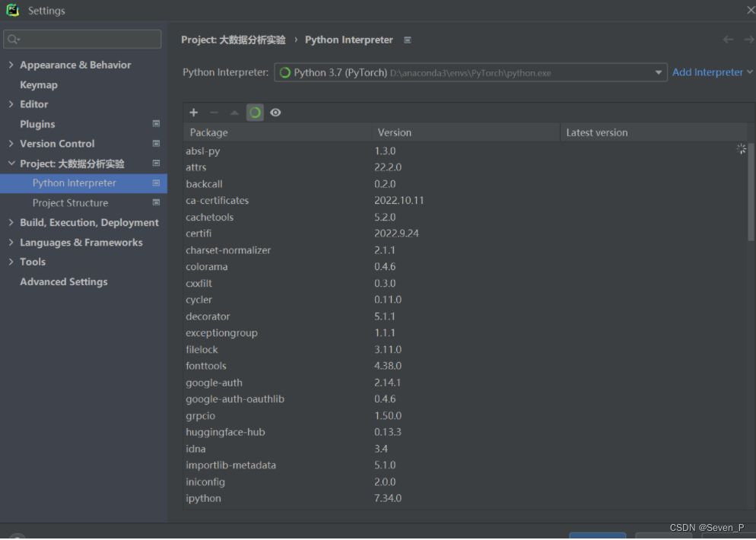Viewport: 756px width, 540px height.
Task: Select the certifi package row
Action: [465, 233]
